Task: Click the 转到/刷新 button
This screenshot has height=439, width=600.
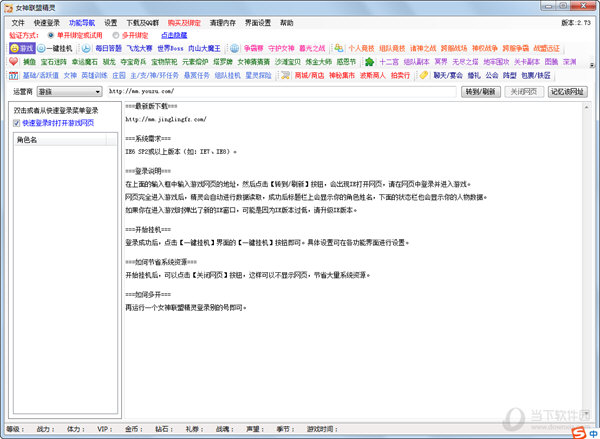Action: pos(481,92)
